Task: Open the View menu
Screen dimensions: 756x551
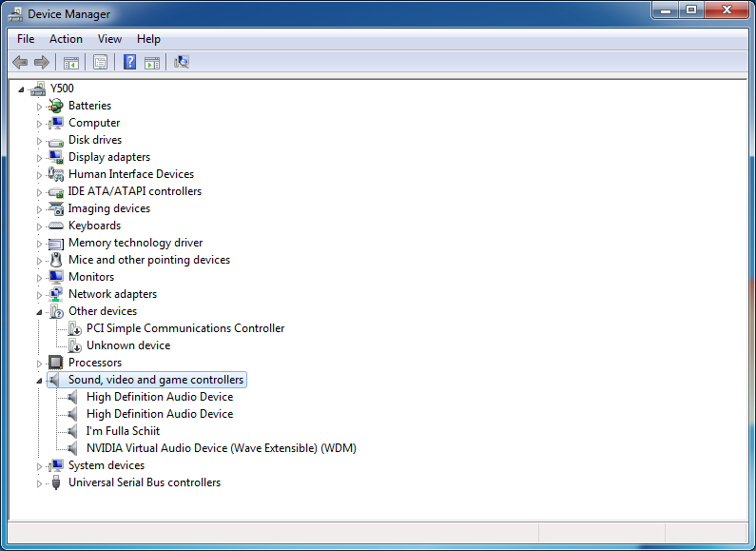Action: pyautogui.click(x=109, y=39)
